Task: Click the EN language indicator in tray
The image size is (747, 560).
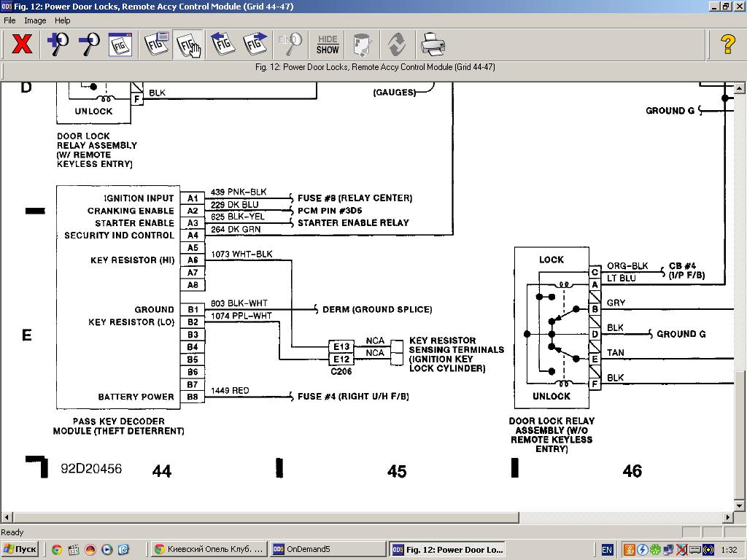Action: click(607, 550)
